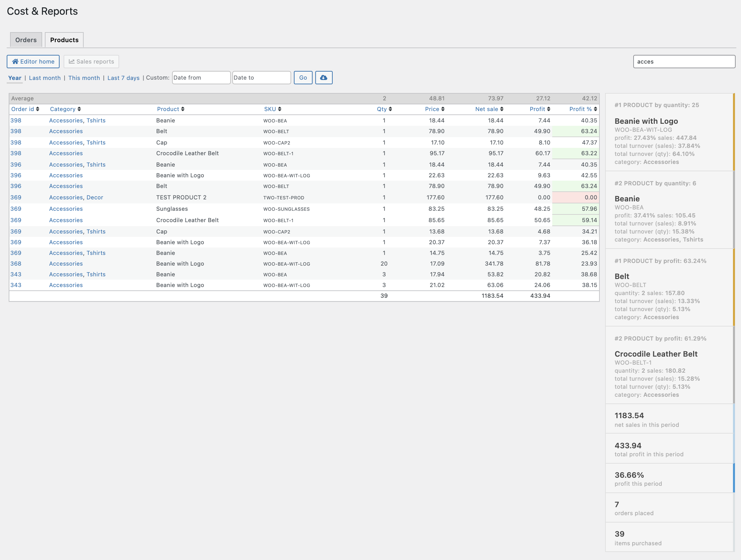Switch to the Orders tab
The image size is (741, 560).
coord(26,40)
